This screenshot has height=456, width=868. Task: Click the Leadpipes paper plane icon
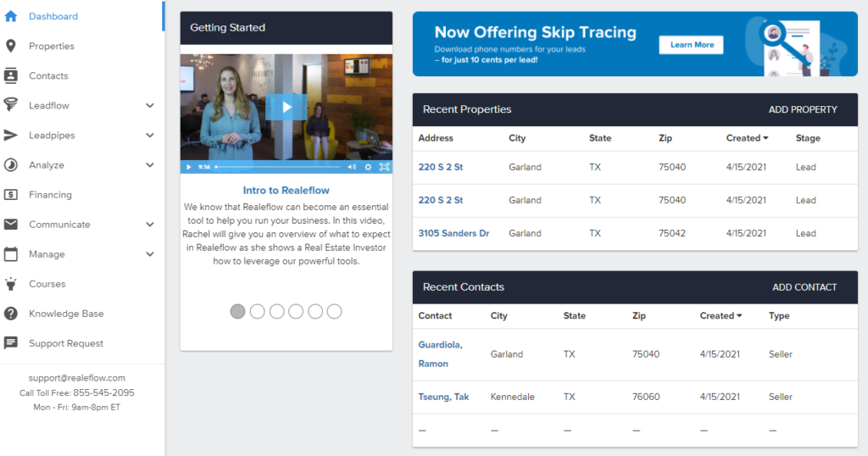coord(10,135)
